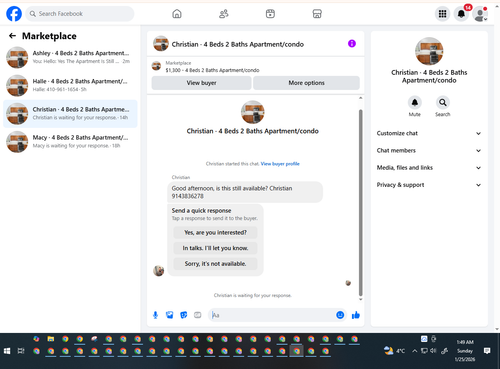Image resolution: width=500 pixels, height=369 pixels.
Task: Open the View buyer profile link
Action: (x=280, y=164)
